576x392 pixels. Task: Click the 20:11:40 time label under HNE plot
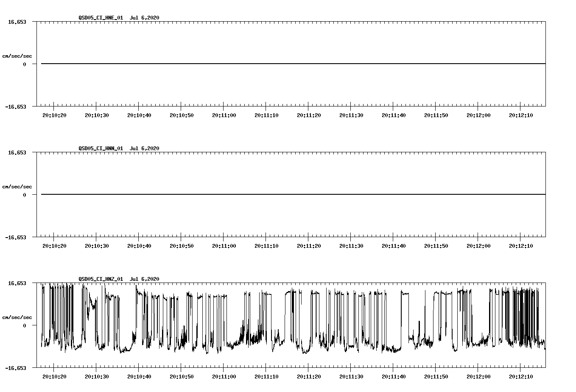[x=394, y=115]
